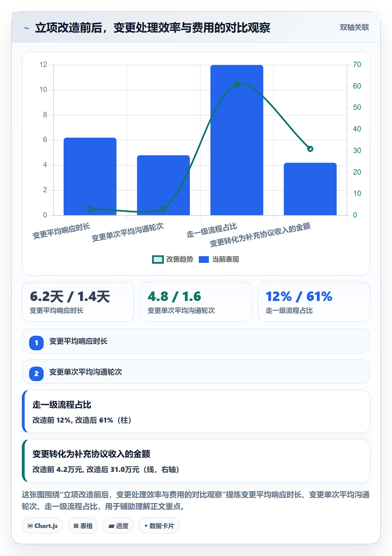Click the 双轴关联 label in the header
392x556 pixels.
[x=354, y=27]
